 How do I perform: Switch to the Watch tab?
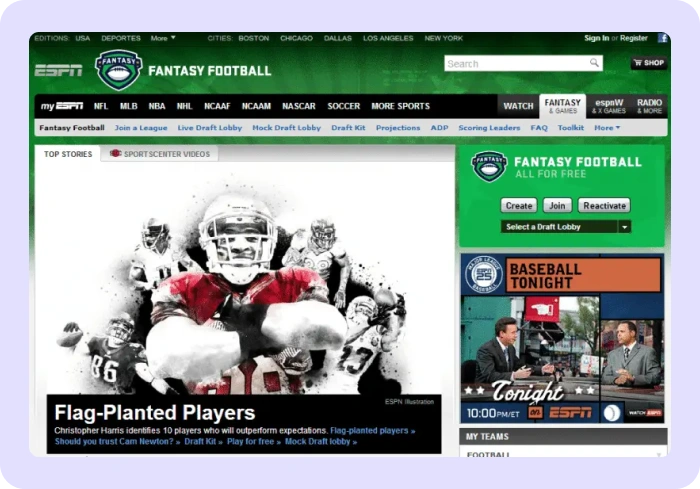(518, 106)
